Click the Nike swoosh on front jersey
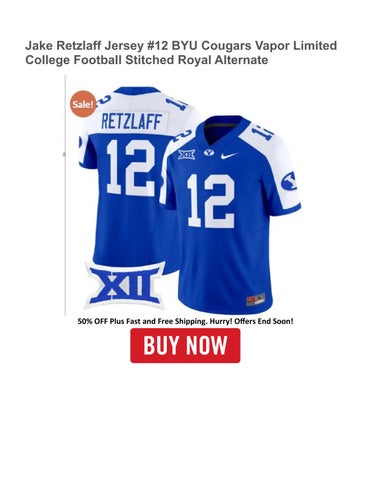Viewport: 371px width, 480px height. [x=229, y=155]
